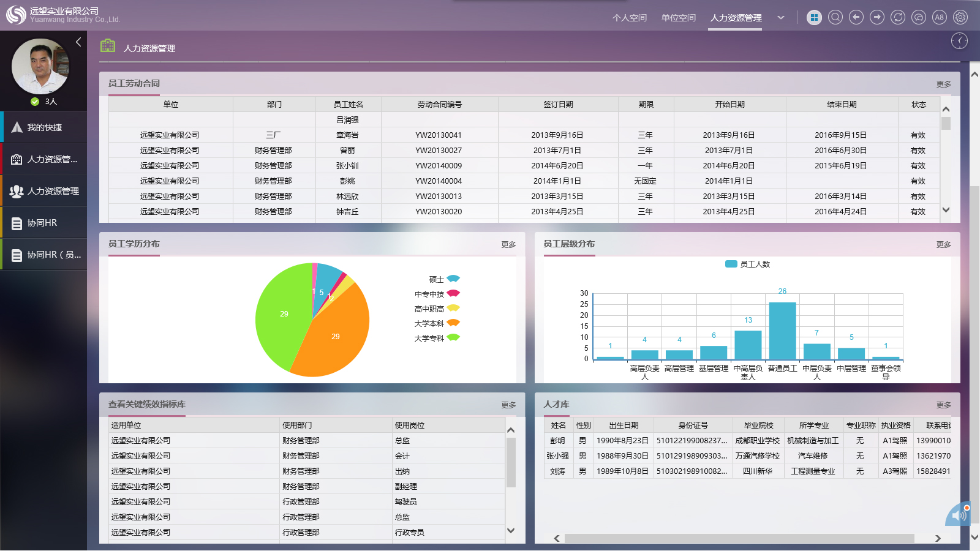This screenshot has width=980, height=551.
Task: Open 我的快捷 in the sidebar
Action: [44, 127]
